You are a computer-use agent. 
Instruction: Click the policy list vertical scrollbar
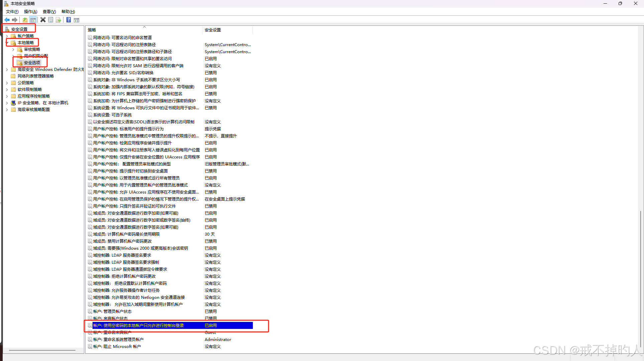(x=640, y=277)
